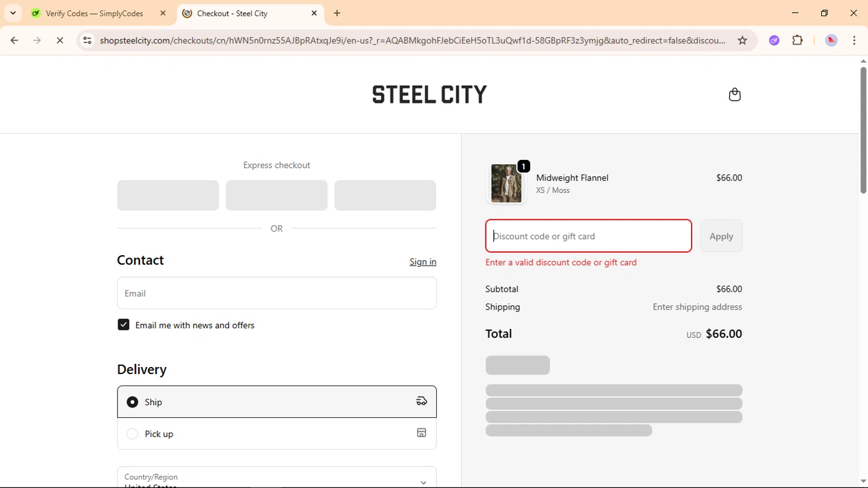868x488 pixels.
Task: Click the Sign in link
Action: point(423,262)
